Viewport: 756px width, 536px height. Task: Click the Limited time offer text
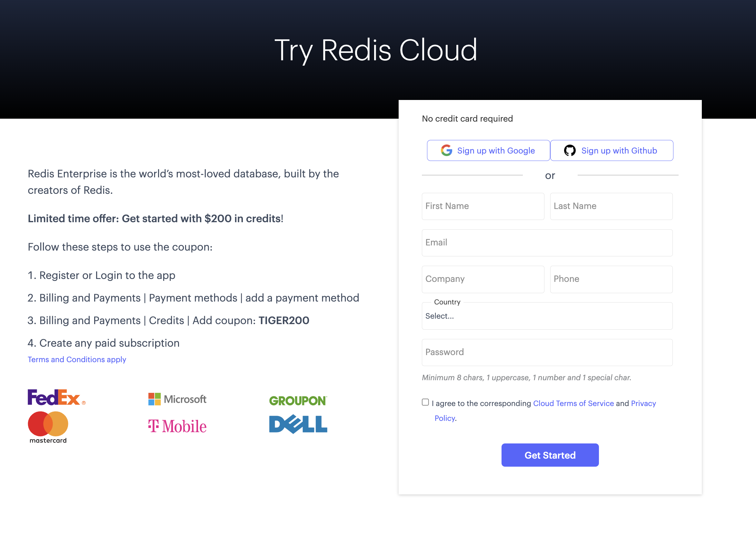pyautogui.click(x=155, y=218)
